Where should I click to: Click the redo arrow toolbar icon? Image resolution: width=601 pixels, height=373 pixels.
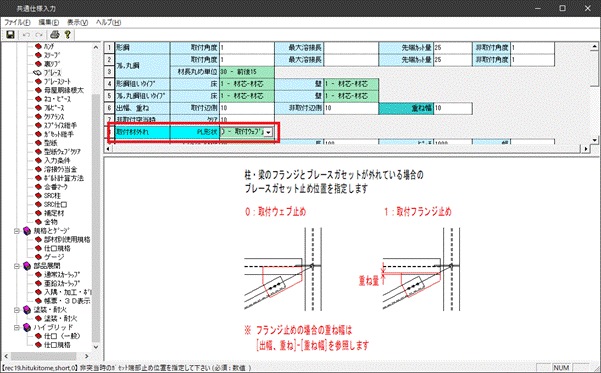click(38, 35)
